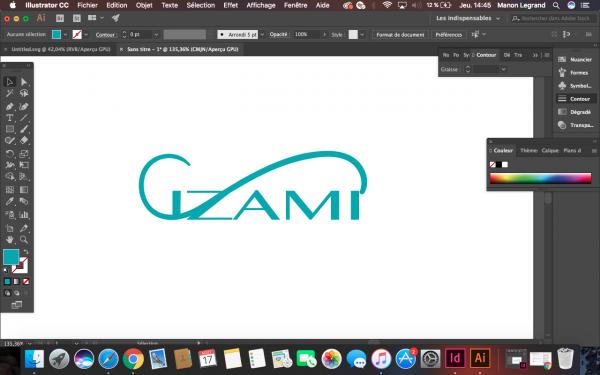
Task: Expand the Opacité value dropdown
Action: pos(324,34)
